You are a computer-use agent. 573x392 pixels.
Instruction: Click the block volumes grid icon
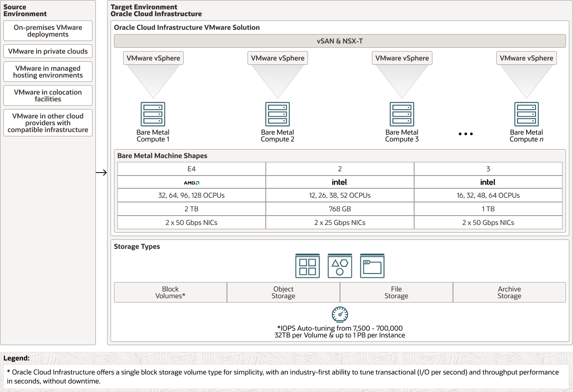tap(308, 266)
